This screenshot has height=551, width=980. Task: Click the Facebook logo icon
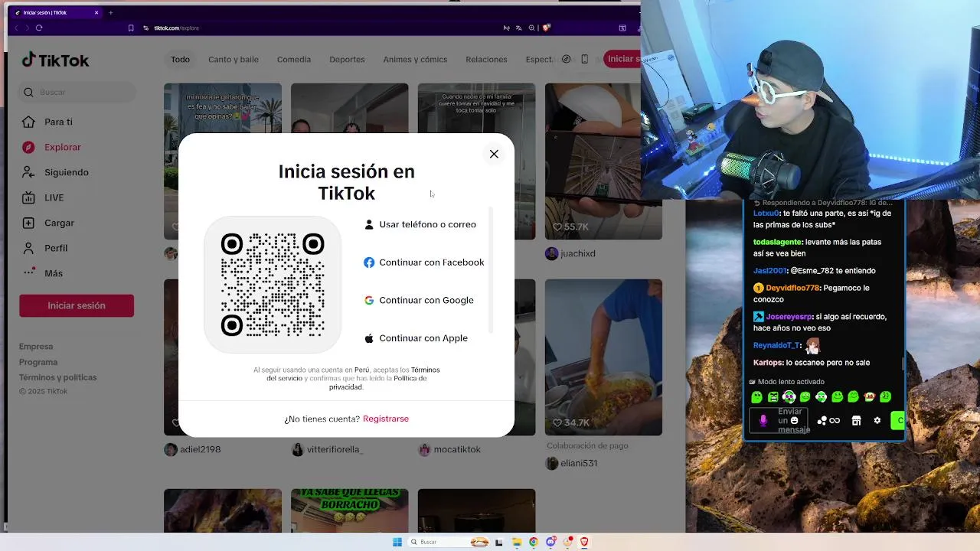tap(369, 262)
